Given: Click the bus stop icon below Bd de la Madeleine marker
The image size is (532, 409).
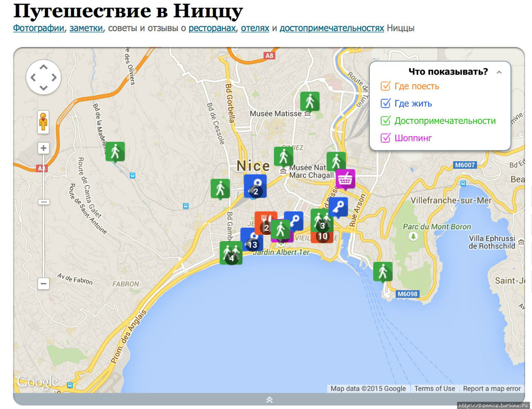Looking at the screenshot, I should [132, 176].
